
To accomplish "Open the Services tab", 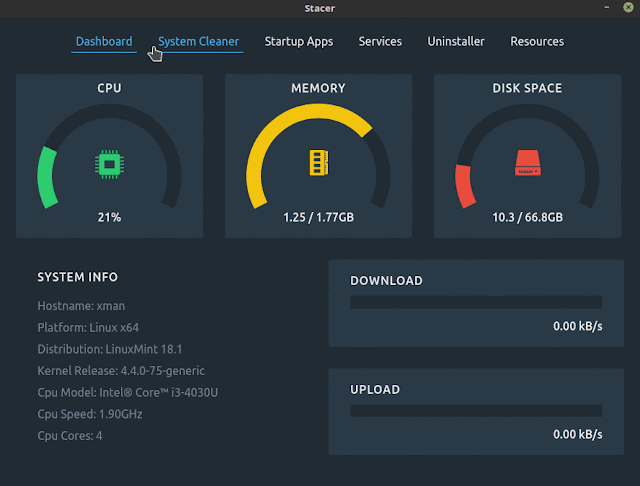I will [x=380, y=42].
